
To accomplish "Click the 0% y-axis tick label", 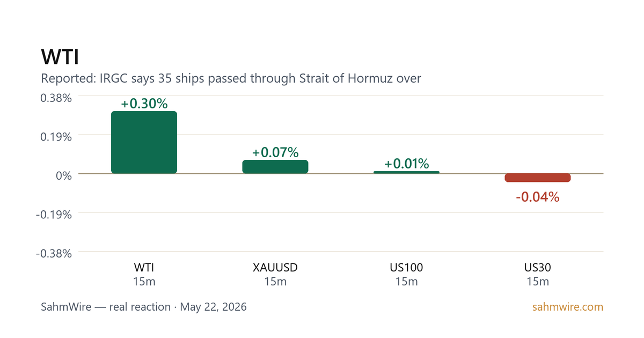I will pyautogui.click(x=63, y=175).
